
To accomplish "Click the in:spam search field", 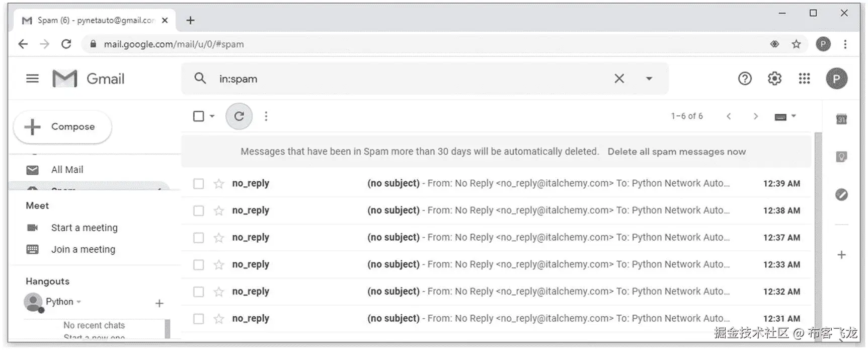I will click(403, 79).
